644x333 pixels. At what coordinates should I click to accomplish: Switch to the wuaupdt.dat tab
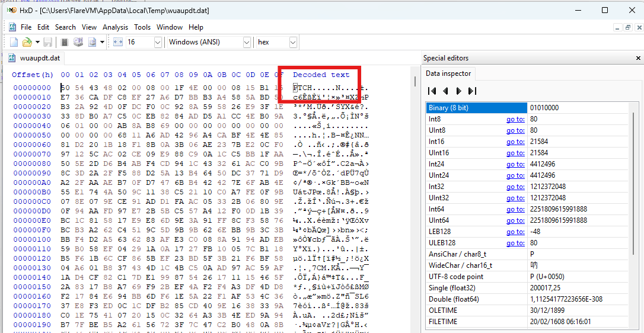[35, 58]
